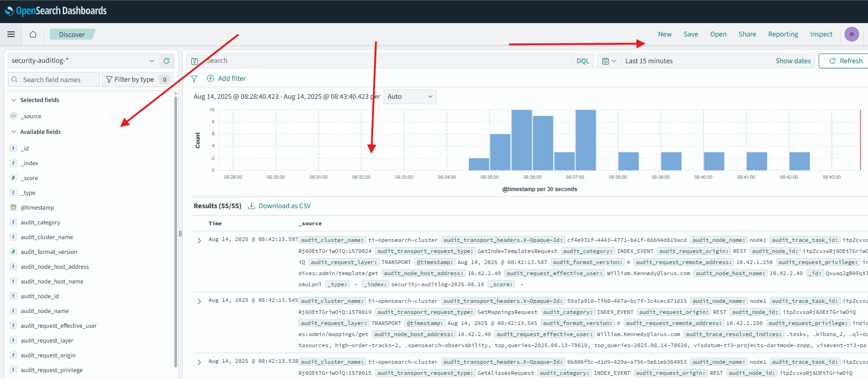Open the user avatar menu
868x379 pixels.
pyautogui.click(x=851, y=34)
